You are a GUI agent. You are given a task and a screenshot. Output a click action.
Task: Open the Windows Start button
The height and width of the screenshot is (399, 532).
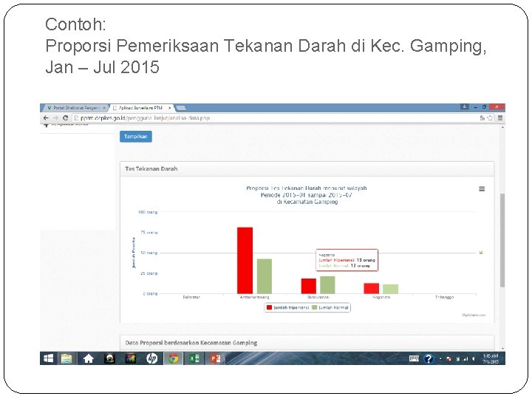49,358
